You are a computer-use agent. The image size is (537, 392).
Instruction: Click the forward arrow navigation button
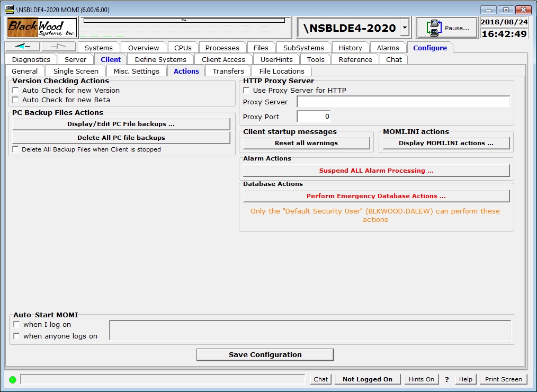coord(58,47)
